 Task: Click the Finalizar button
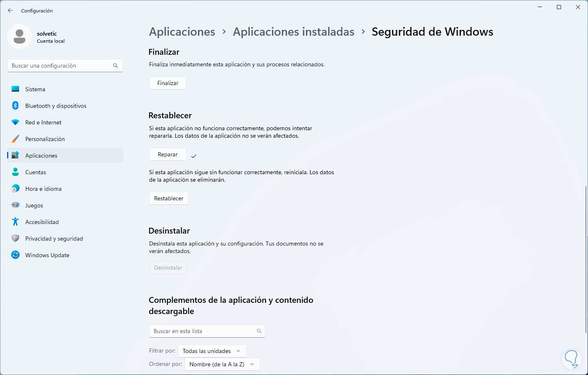[x=168, y=83]
